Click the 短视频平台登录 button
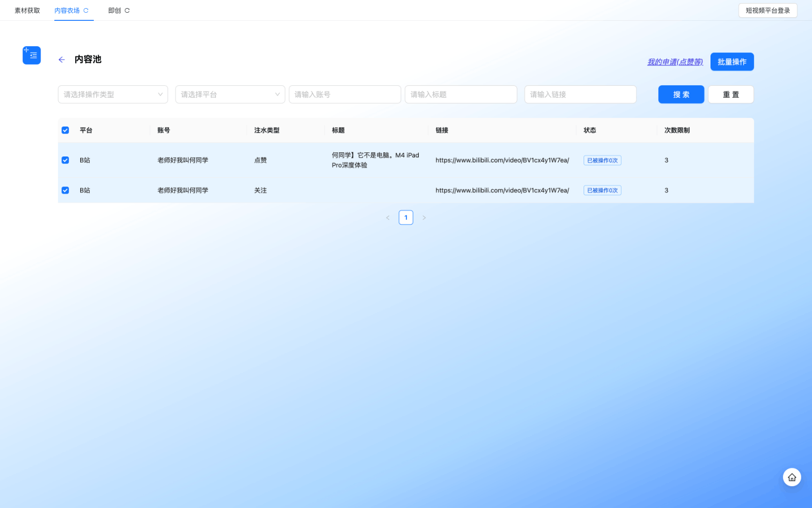812x508 pixels. click(768, 11)
